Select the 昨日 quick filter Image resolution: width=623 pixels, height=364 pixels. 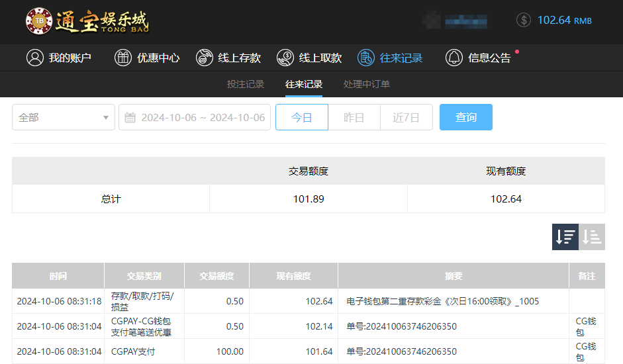pos(354,117)
